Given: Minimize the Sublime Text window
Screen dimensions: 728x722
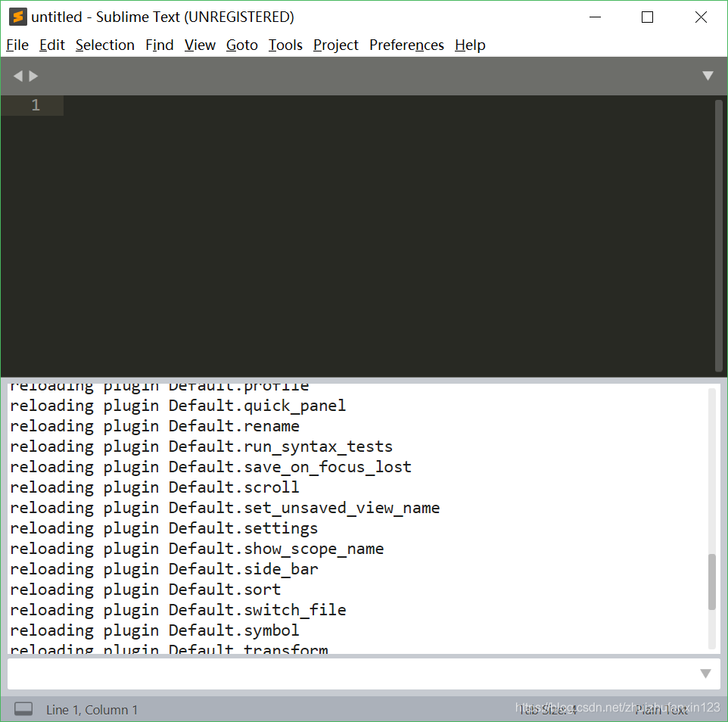Looking at the screenshot, I should point(596,17).
